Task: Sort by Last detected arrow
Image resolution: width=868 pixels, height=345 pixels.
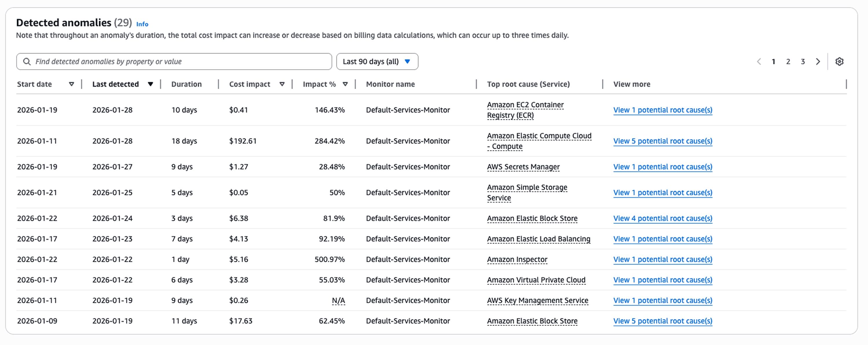Action: [x=150, y=84]
